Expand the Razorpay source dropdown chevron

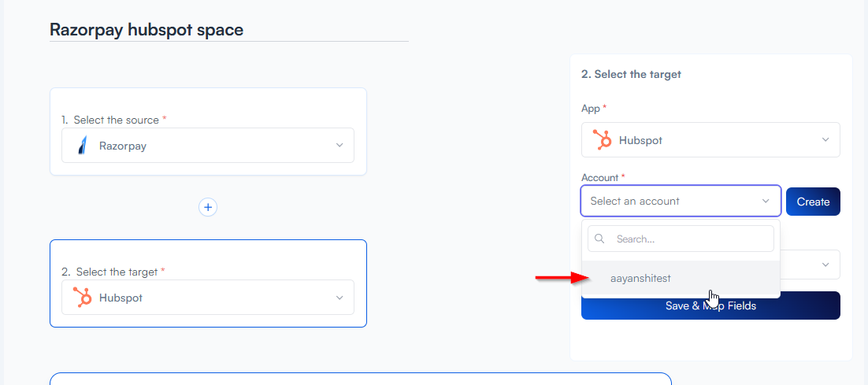click(339, 146)
